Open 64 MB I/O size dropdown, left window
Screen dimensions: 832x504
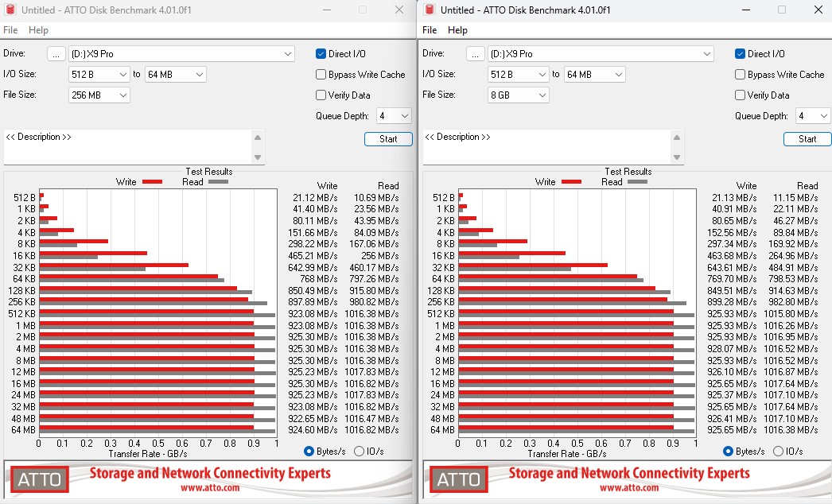coord(175,74)
